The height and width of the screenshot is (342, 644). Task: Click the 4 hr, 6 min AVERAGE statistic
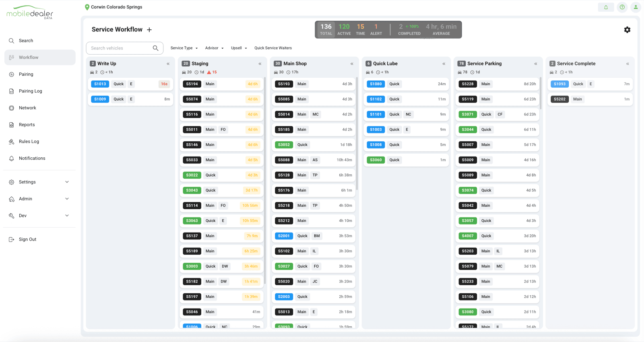pos(441,30)
